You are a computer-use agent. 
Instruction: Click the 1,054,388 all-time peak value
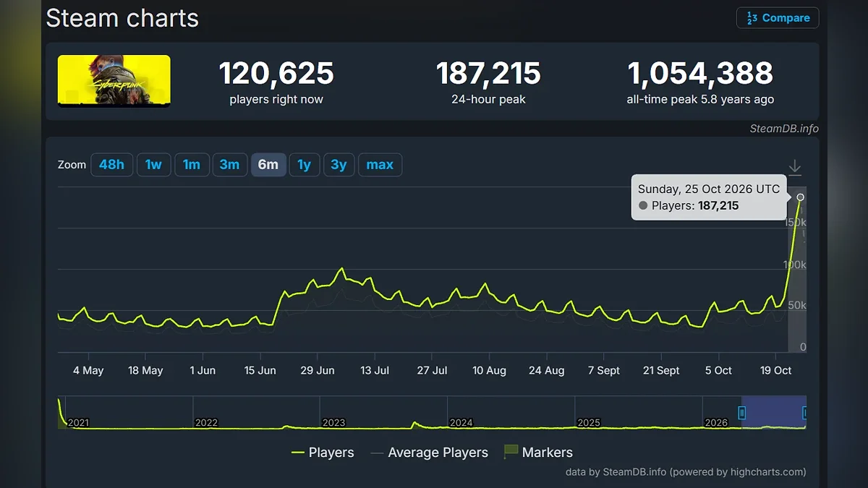700,74
